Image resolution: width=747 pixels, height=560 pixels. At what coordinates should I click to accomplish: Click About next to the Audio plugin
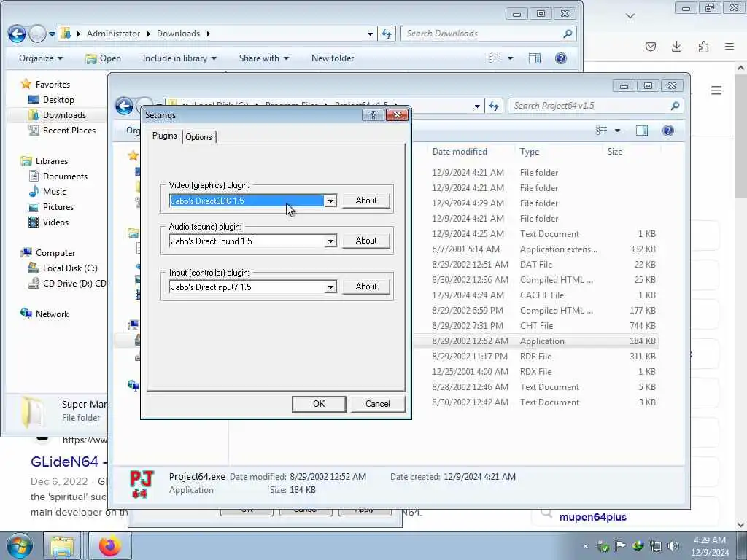click(366, 241)
